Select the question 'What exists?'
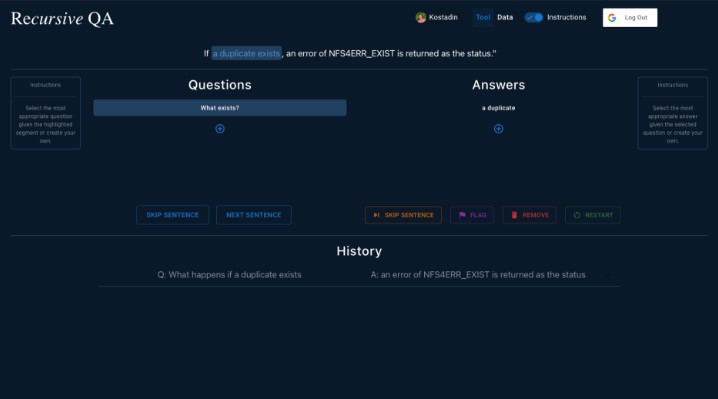718x399 pixels. pos(220,108)
